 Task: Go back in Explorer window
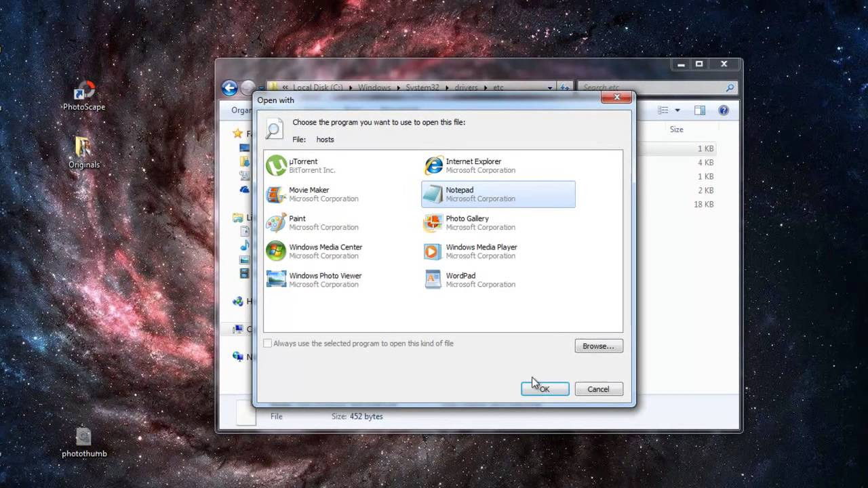tap(229, 87)
